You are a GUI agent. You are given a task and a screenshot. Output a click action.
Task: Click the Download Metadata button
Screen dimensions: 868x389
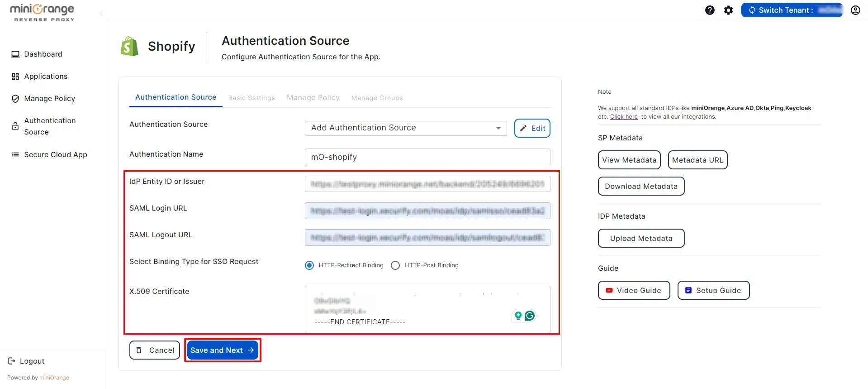(641, 186)
